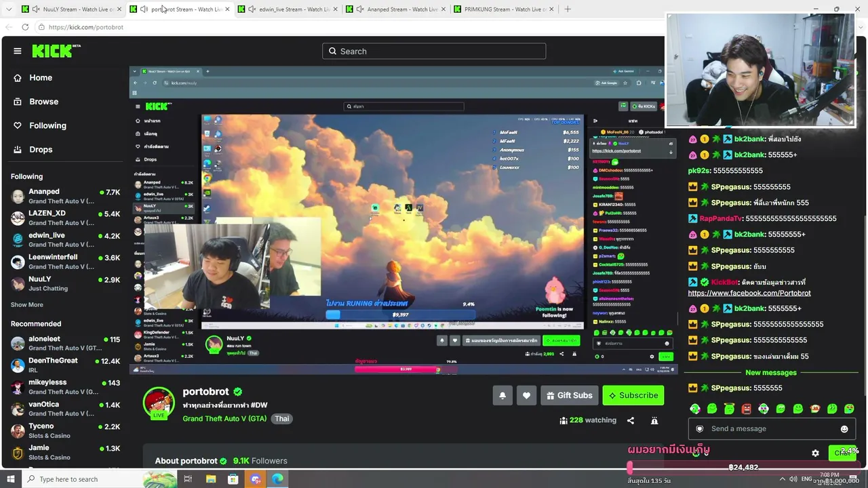The width and height of the screenshot is (868, 488).
Task: Click the green Chat send button
Action: coord(844,452)
